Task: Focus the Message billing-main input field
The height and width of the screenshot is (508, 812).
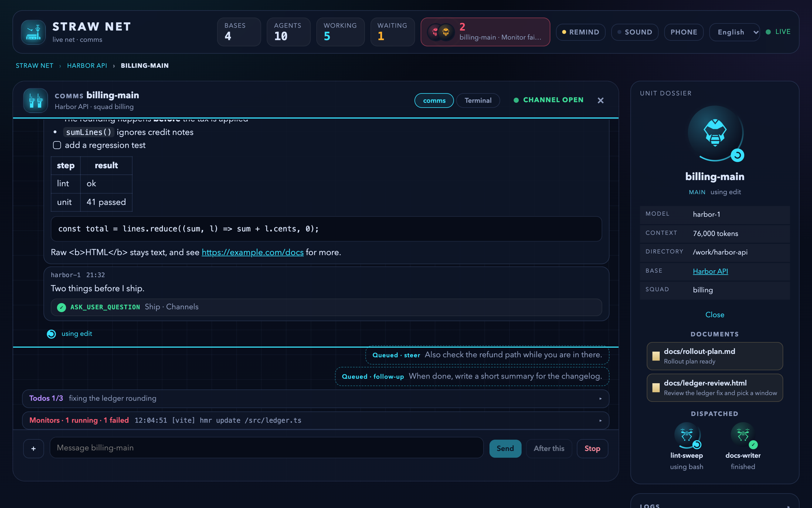Action: pos(266,448)
